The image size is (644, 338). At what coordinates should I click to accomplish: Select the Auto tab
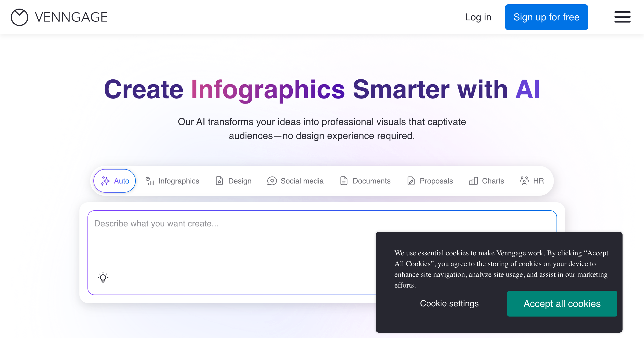tap(115, 181)
